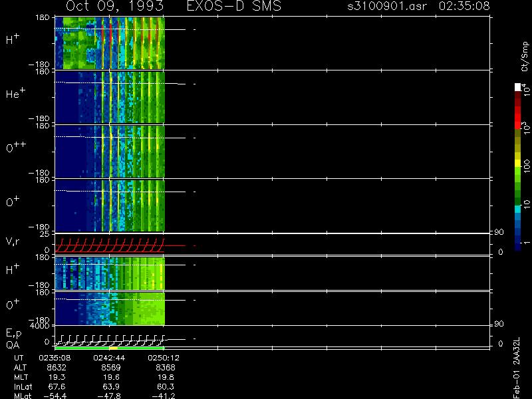Select altitude value '8632'
The height and width of the screenshot is (399, 532).
click(x=57, y=368)
